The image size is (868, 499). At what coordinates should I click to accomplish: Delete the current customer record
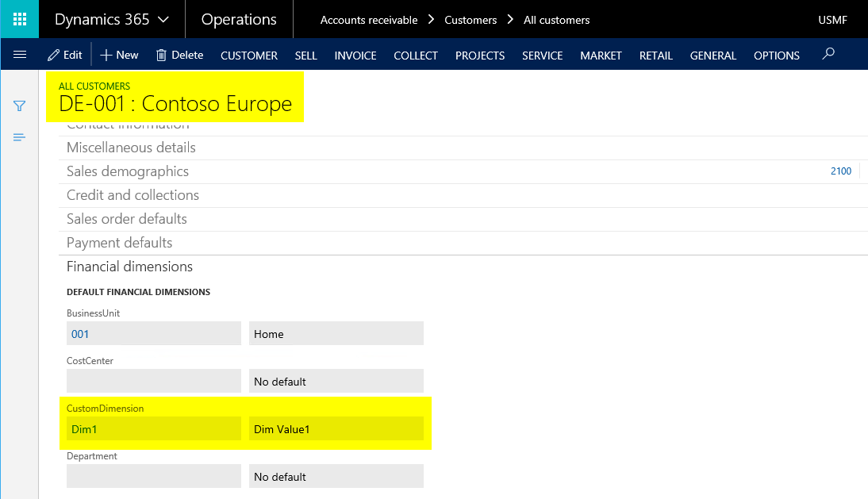click(x=179, y=55)
